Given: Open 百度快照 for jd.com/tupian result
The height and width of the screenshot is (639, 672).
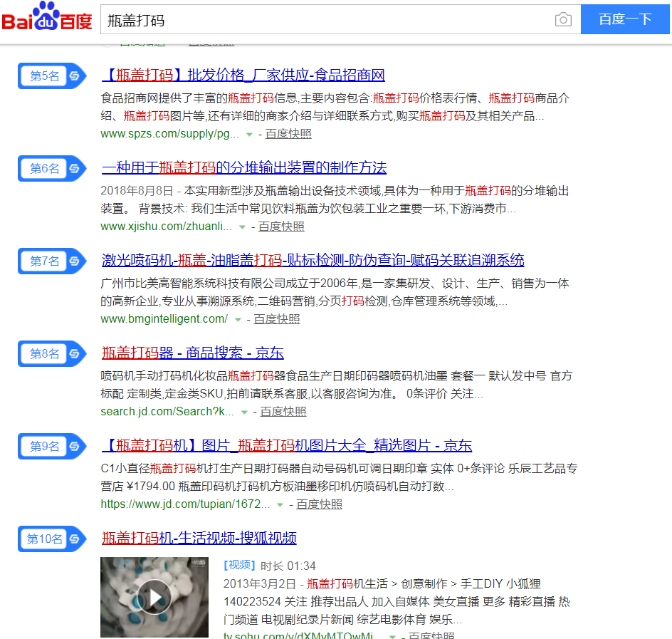Looking at the screenshot, I should point(320,504).
